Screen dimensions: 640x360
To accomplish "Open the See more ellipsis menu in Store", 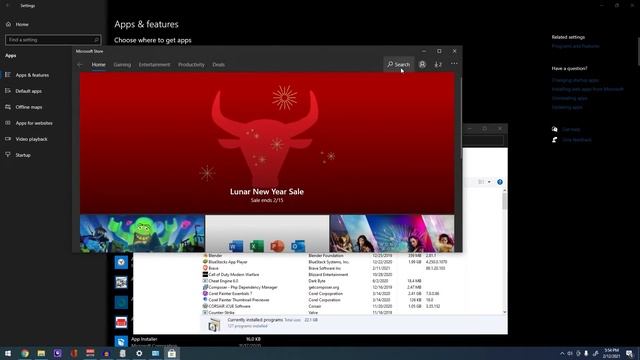I will click(454, 64).
